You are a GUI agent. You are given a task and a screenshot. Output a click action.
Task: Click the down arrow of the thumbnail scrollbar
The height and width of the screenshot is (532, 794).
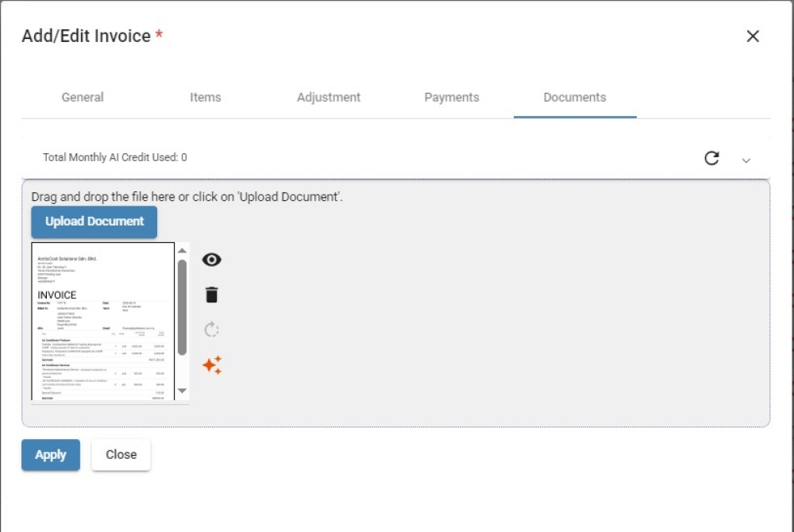click(183, 391)
